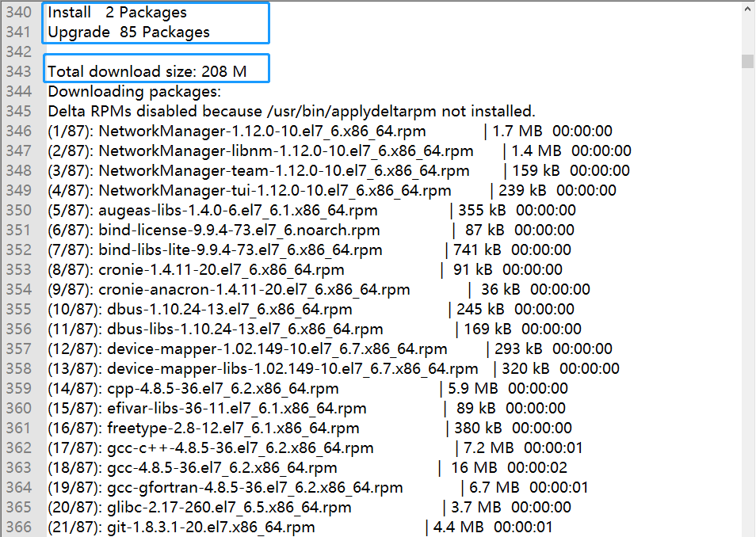Click line number 340 in gutter
This screenshot has width=756, height=537.
tap(18, 12)
